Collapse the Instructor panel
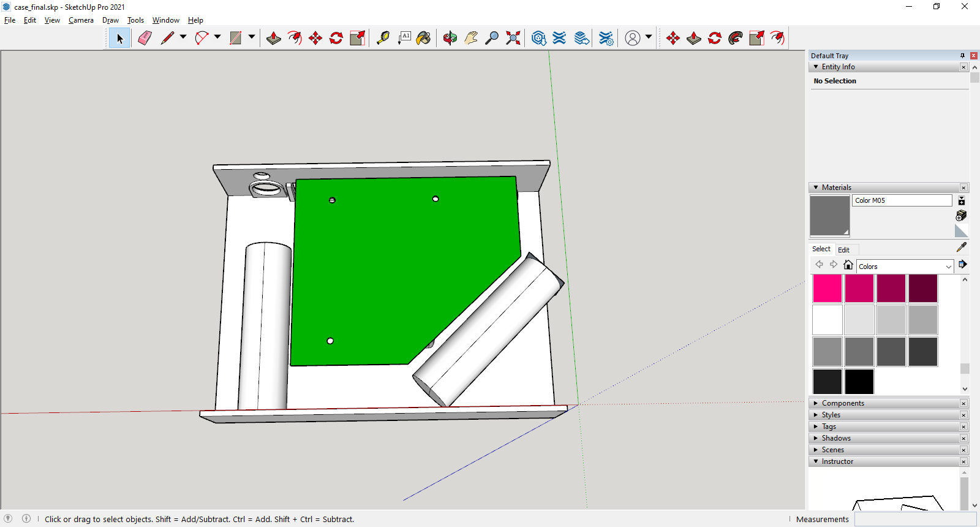980x527 pixels. coord(816,461)
